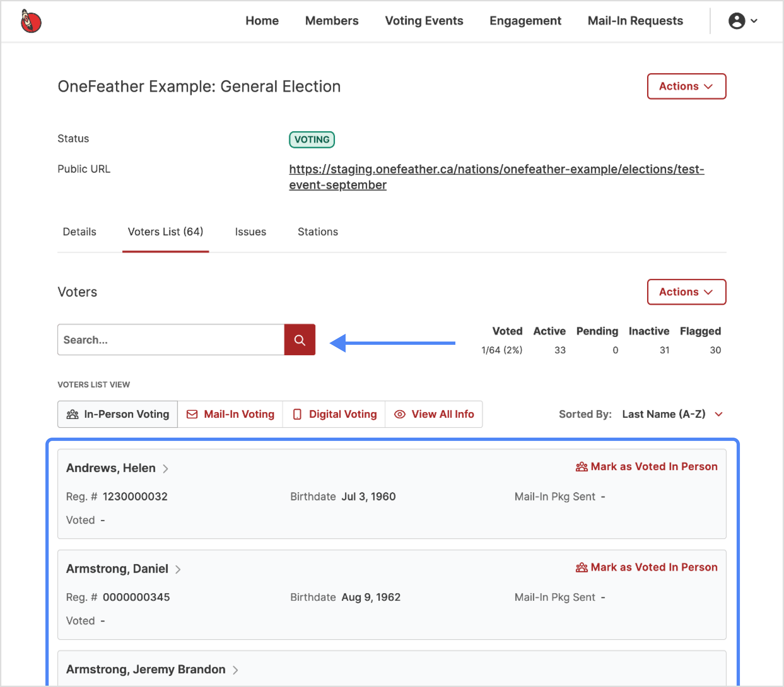Click the voter Search input field
The image size is (784, 687).
tap(171, 340)
